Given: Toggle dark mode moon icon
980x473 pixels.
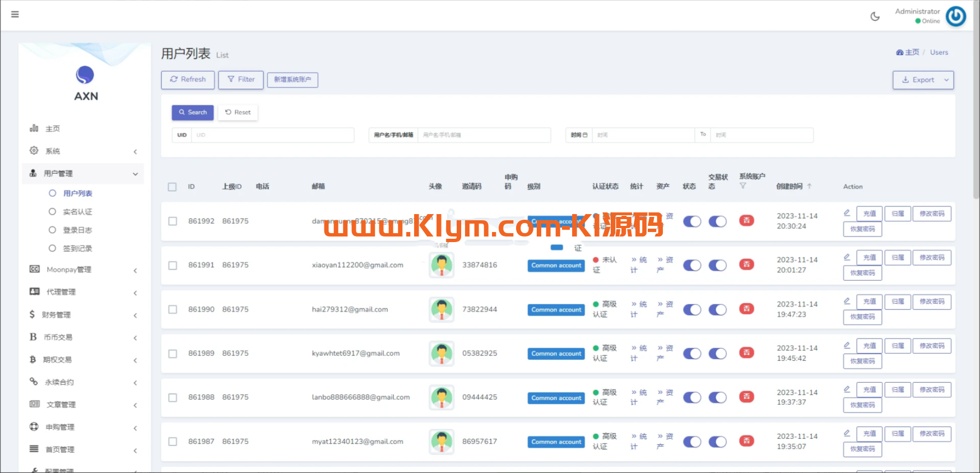Looking at the screenshot, I should coord(875,17).
